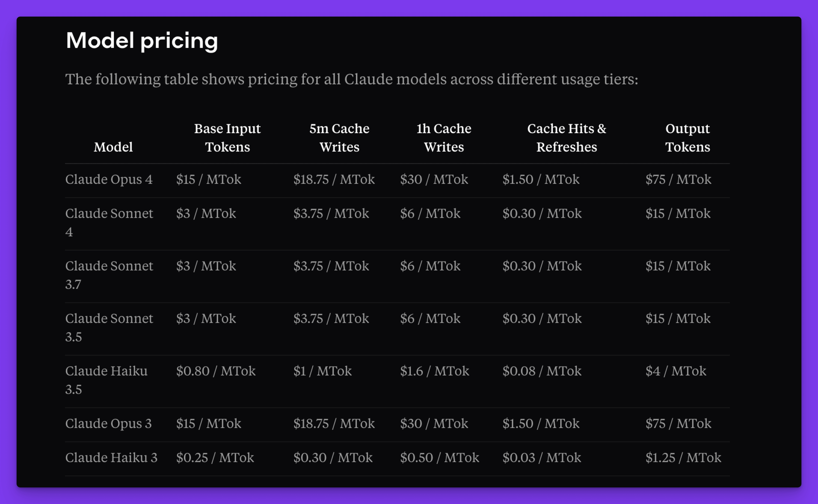Image resolution: width=818 pixels, height=504 pixels.
Task: Click Claude Haiku 3 cache hits $0.03 cell
Action: (x=542, y=457)
